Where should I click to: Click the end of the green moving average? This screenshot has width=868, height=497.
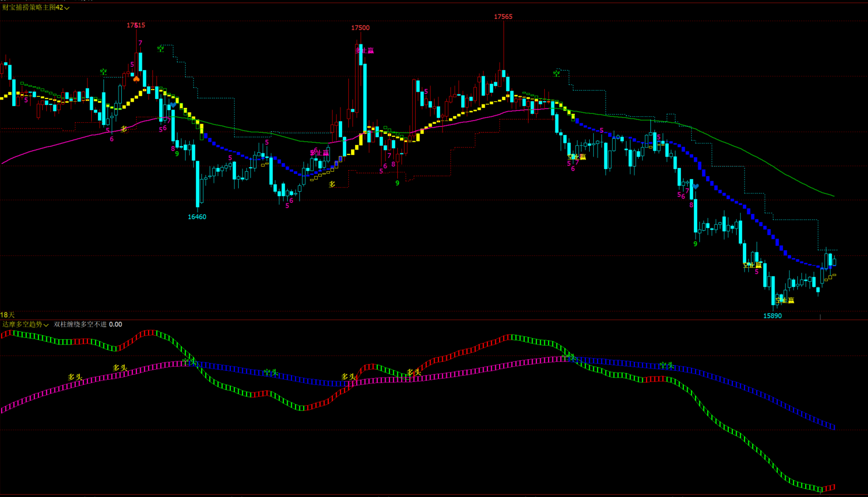pyautogui.click(x=833, y=196)
